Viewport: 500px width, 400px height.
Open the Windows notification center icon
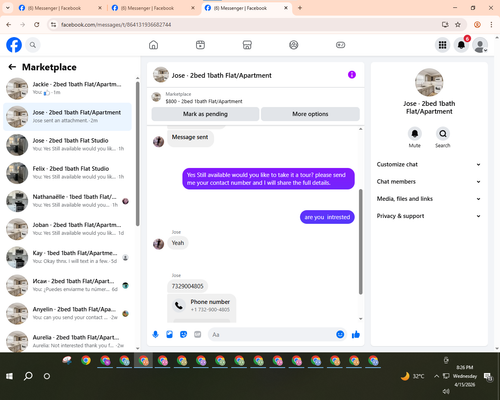pyautogui.click(x=488, y=377)
